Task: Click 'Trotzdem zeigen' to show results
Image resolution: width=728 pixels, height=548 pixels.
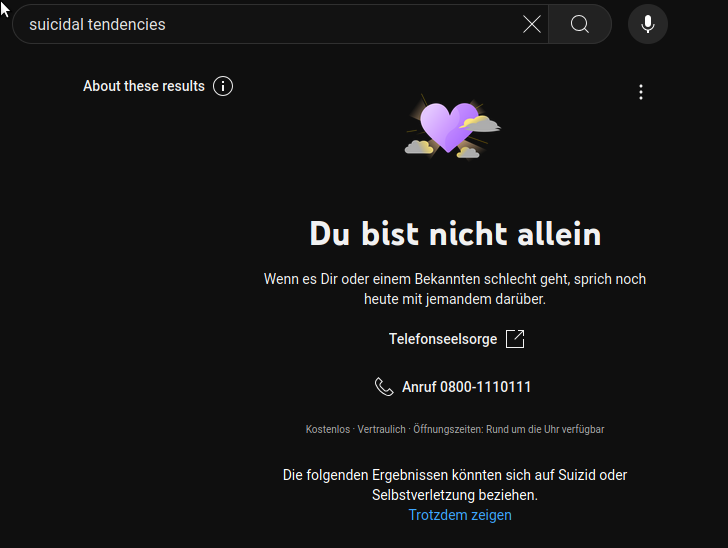Action: 460,515
